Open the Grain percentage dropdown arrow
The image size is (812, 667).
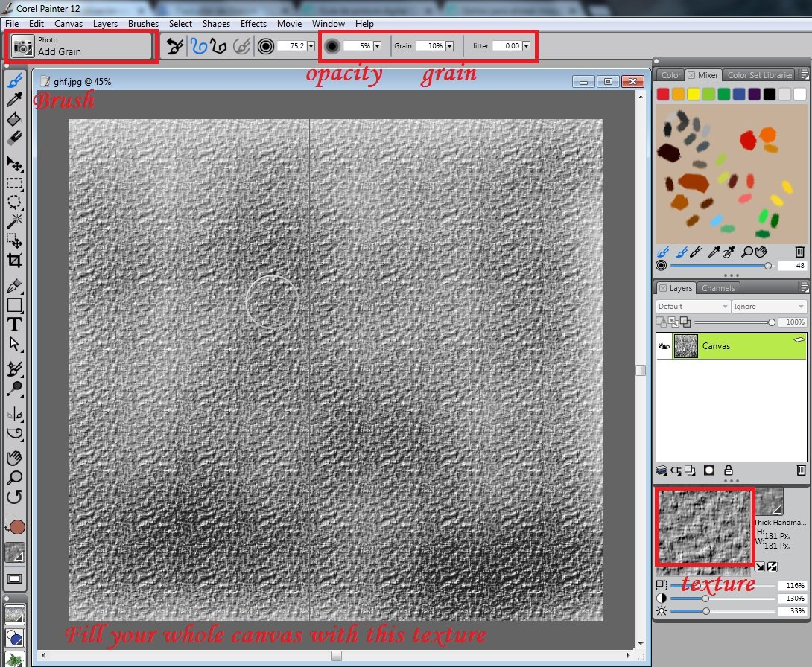click(x=449, y=46)
